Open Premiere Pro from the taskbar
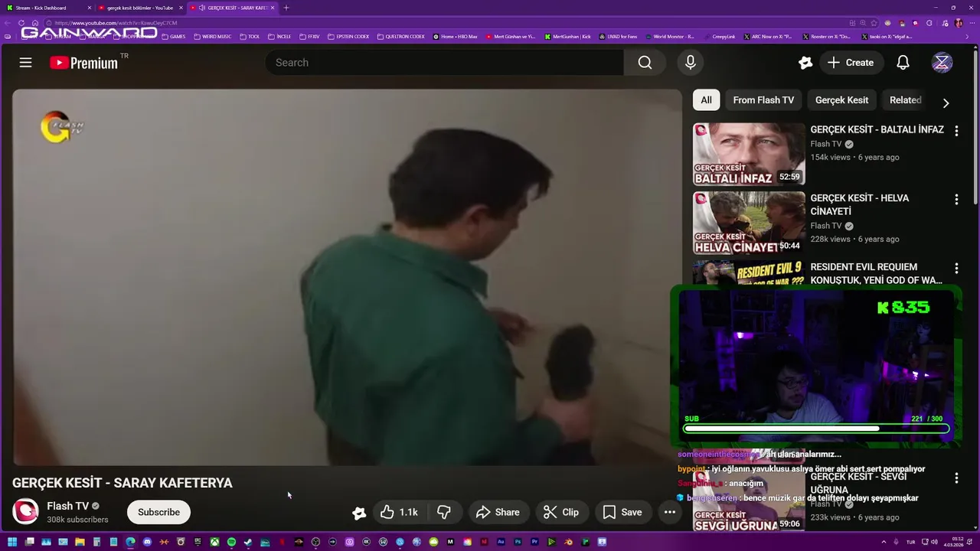 535,542
